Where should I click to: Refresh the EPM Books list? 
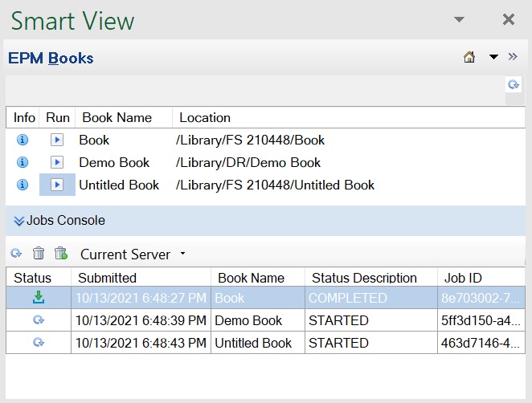click(x=514, y=84)
